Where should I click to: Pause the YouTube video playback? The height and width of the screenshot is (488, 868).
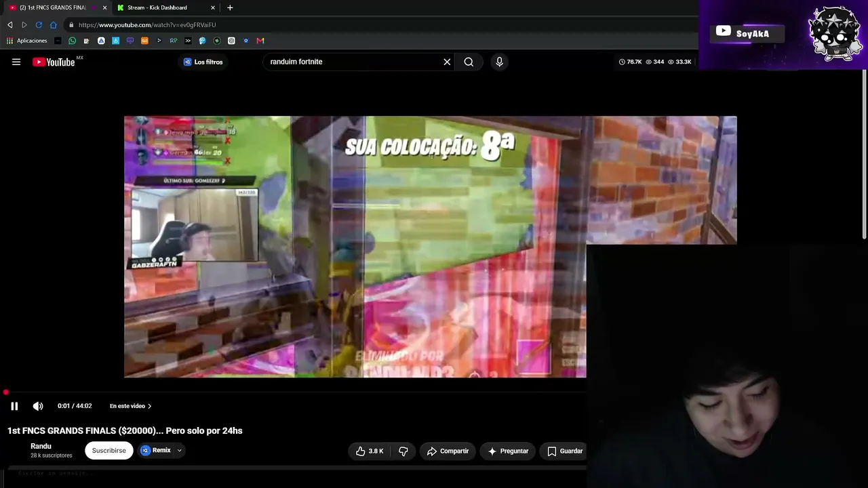[x=14, y=406]
